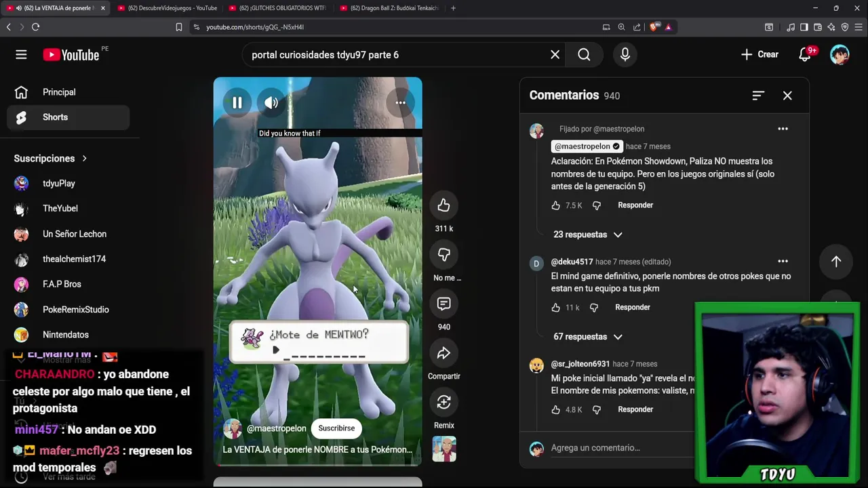
Task: Open the Brave Rewards triangle icon
Action: [668, 27]
